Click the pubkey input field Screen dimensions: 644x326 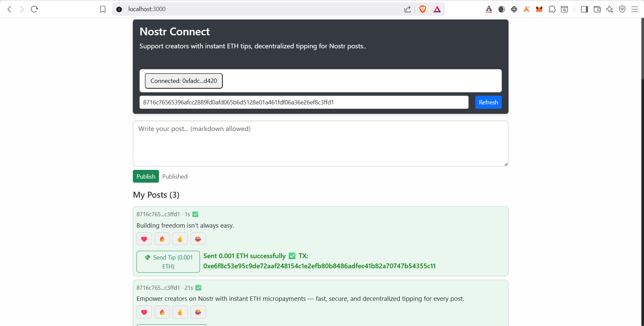[x=304, y=102]
